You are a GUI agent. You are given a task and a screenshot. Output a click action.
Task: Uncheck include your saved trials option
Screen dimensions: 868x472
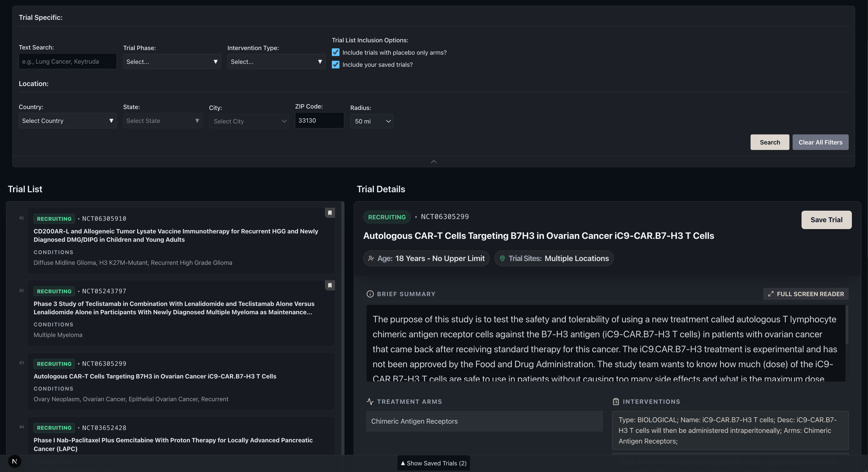[x=336, y=65]
